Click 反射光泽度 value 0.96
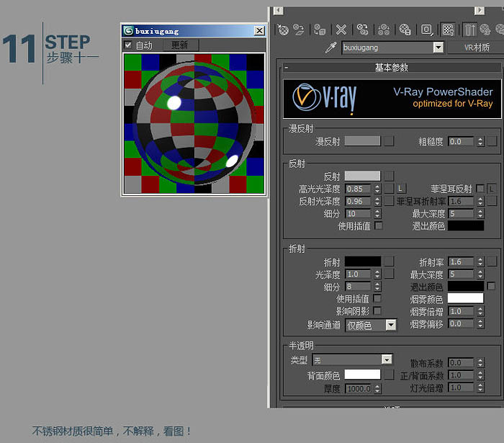 click(358, 201)
